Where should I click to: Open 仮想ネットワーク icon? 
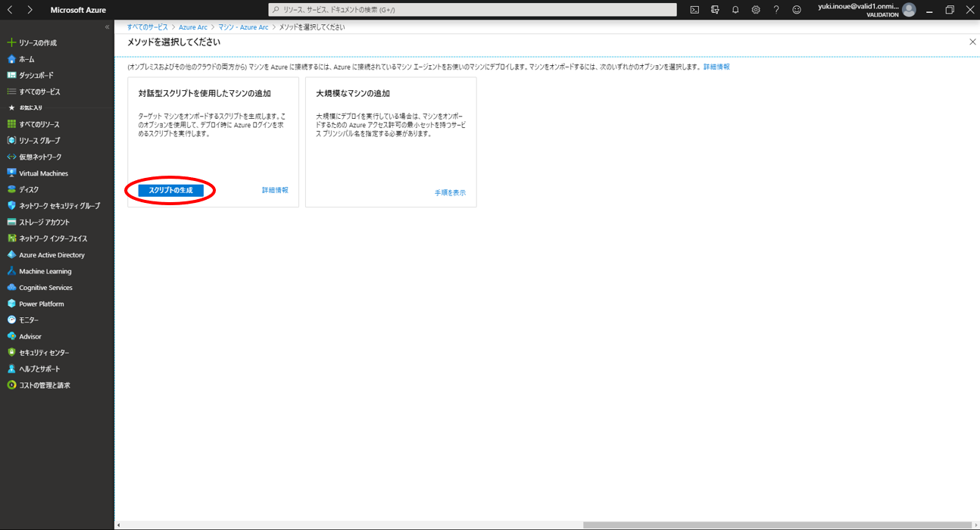[x=11, y=157]
